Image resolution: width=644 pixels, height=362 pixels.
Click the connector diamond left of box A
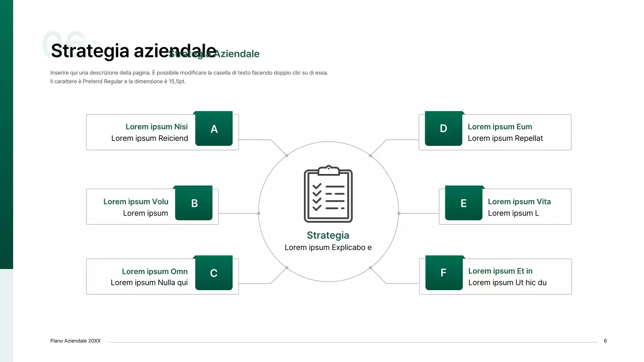tap(286, 156)
